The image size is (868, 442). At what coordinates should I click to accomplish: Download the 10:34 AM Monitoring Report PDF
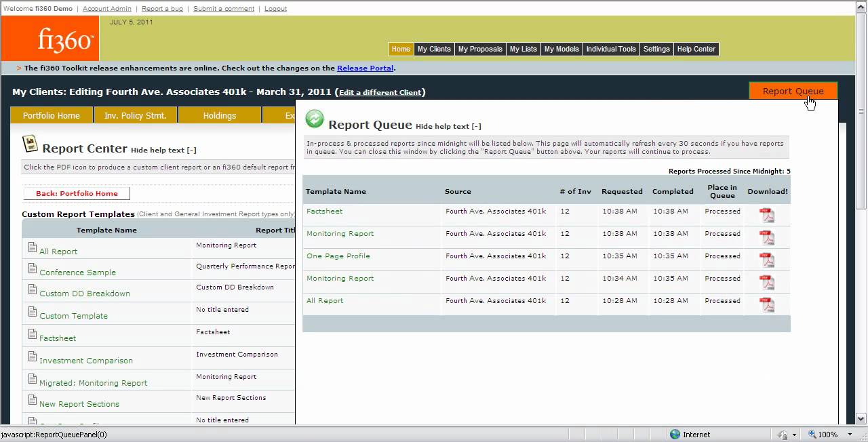pyautogui.click(x=767, y=282)
